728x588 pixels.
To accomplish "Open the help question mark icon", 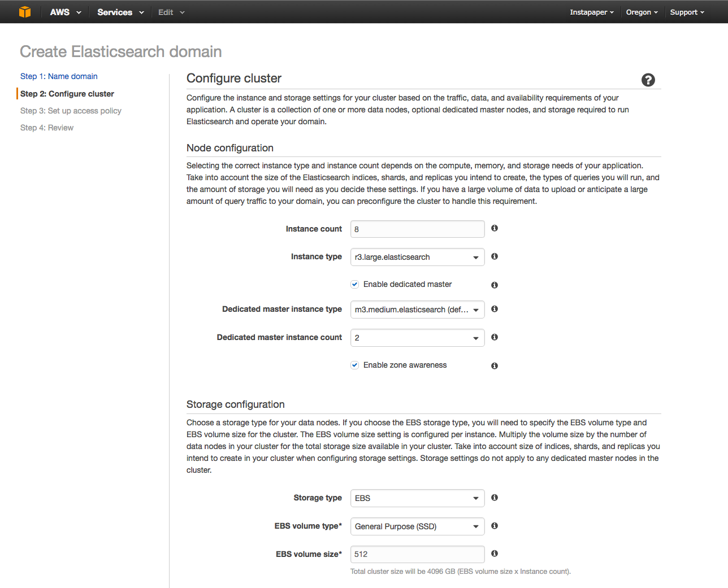I will 648,80.
